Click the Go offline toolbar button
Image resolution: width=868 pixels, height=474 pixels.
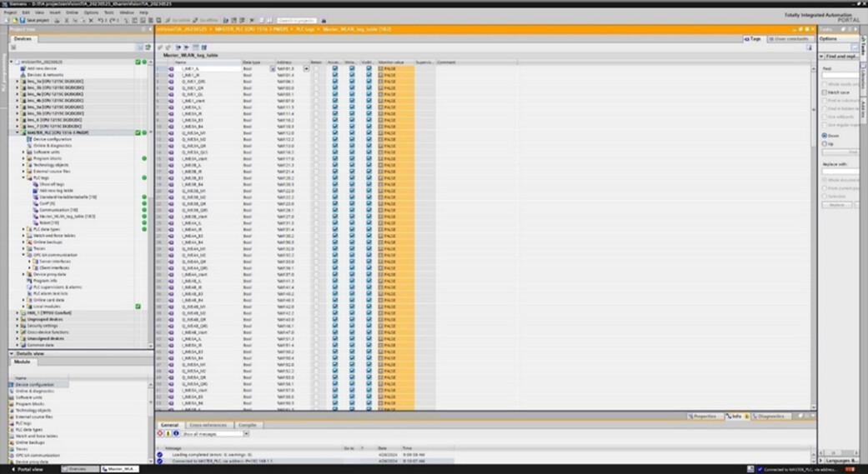[205, 20]
